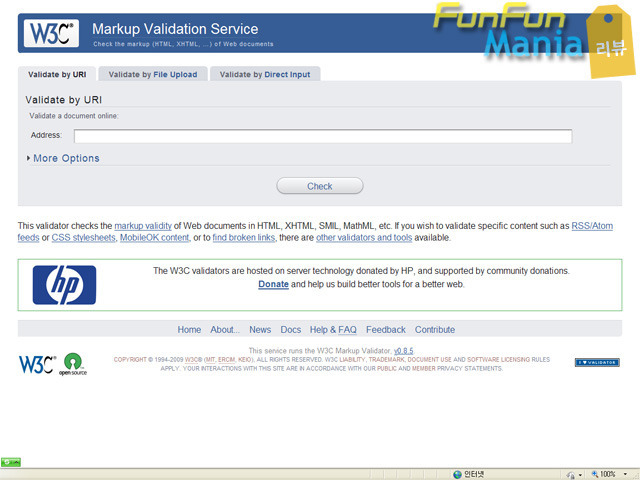Click the MIT link in copyright text

(211, 360)
